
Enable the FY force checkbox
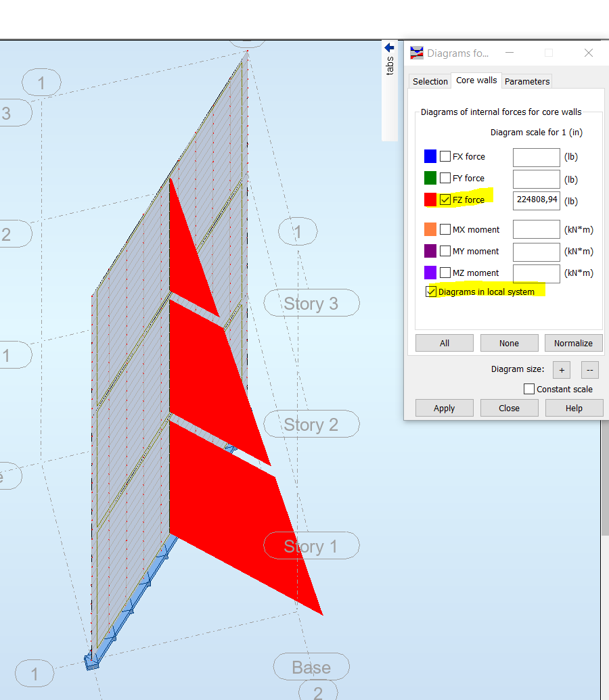(x=445, y=178)
